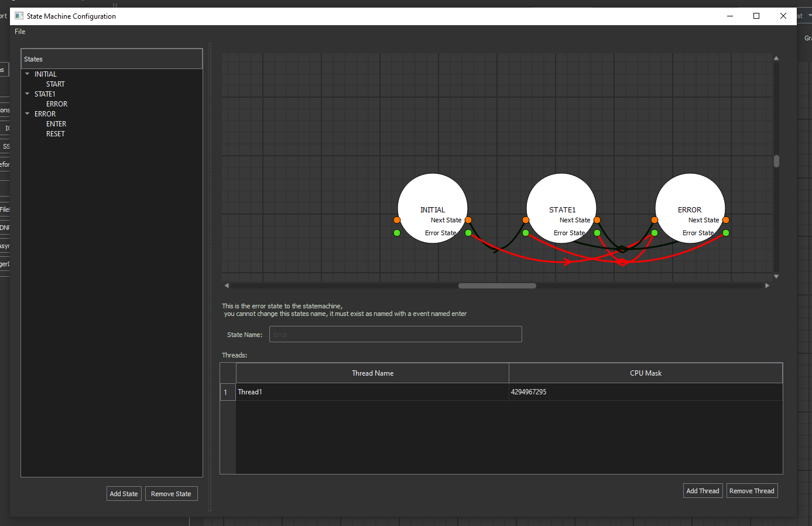Click the Add Thread button

[703, 491]
